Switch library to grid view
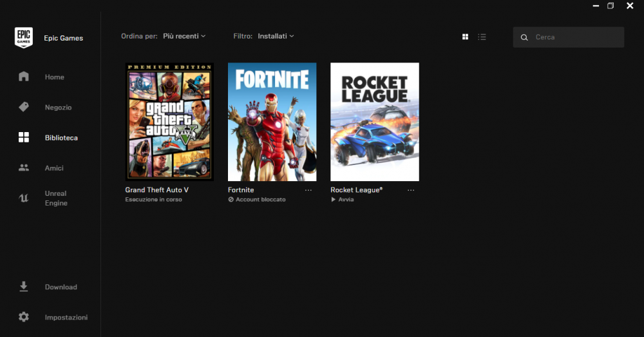The height and width of the screenshot is (337, 644). 466,37
